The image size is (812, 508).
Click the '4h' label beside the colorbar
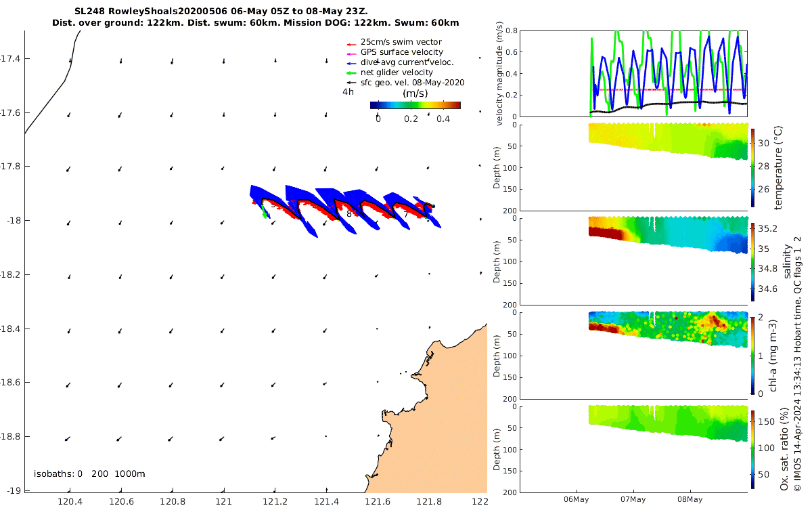coord(348,91)
